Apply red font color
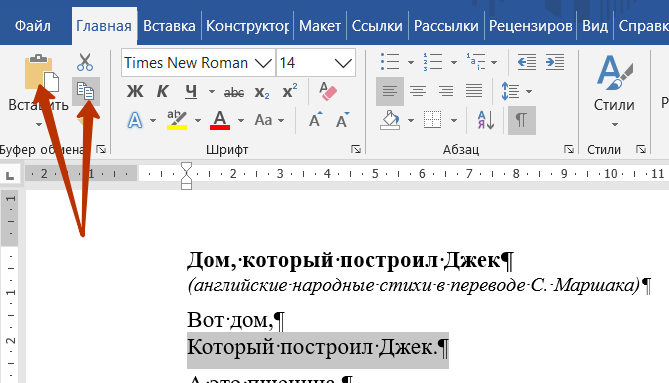 tap(220, 120)
